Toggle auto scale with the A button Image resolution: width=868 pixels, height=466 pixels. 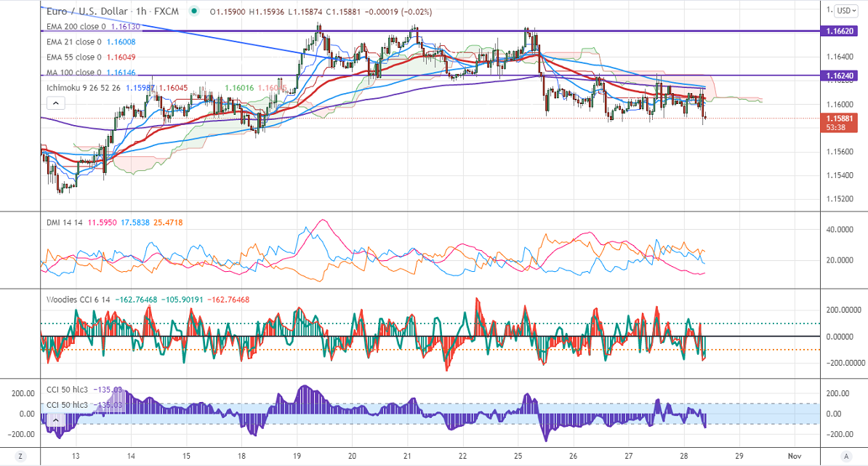[845, 456]
